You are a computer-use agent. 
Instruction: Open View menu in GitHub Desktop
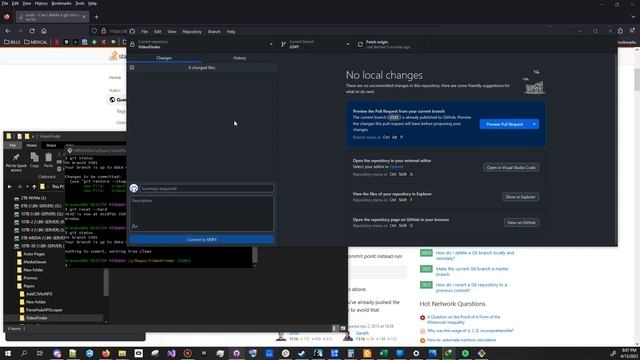coord(172,31)
